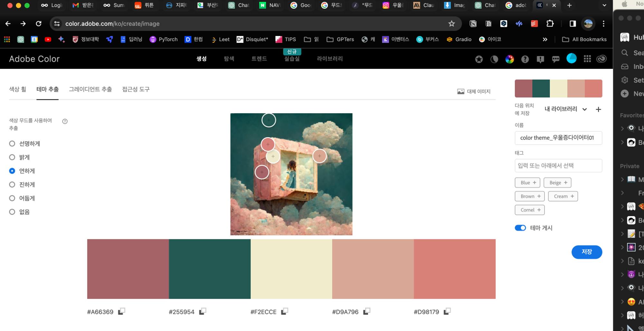Select the 밝게 color mood
644x331 pixels.
pos(19,157)
